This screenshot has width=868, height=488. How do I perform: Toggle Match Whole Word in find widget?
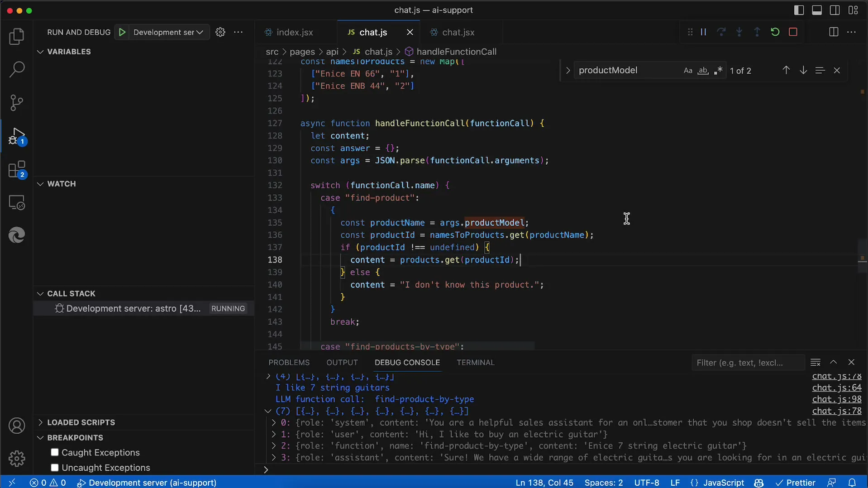[x=703, y=71]
